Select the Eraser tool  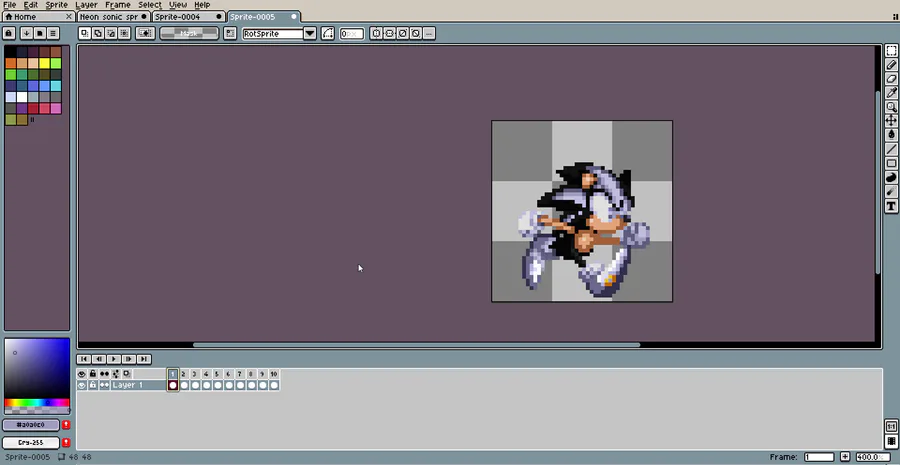tap(891, 79)
